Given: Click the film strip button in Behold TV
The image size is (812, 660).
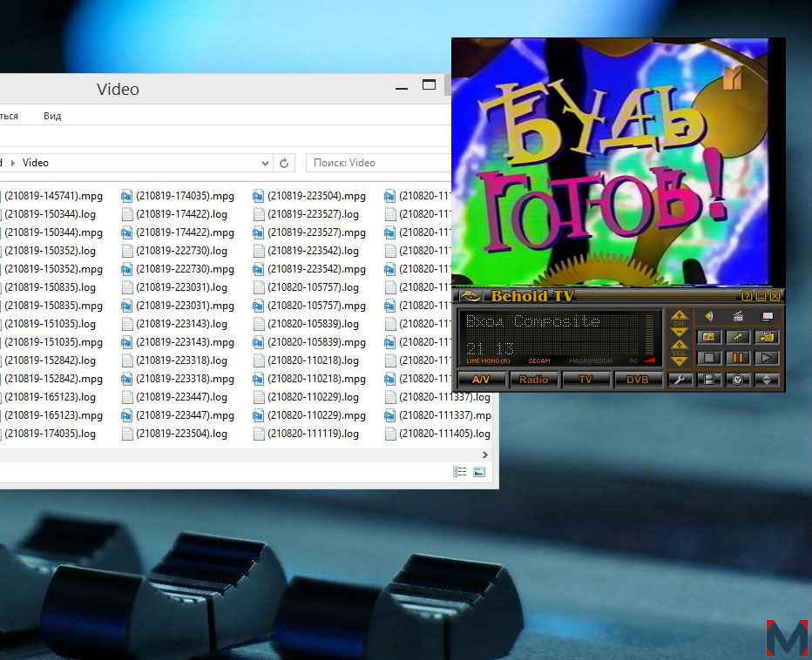Looking at the screenshot, I should click(709, 380).
